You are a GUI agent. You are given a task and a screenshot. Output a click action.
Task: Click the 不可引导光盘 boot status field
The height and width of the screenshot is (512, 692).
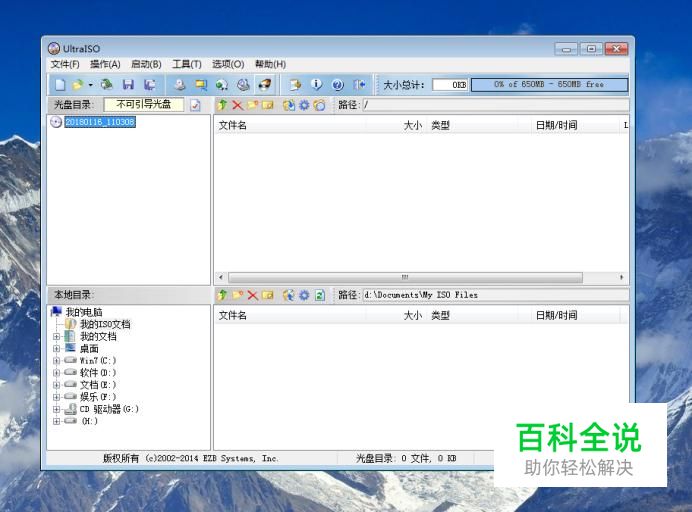coord(143,105)
